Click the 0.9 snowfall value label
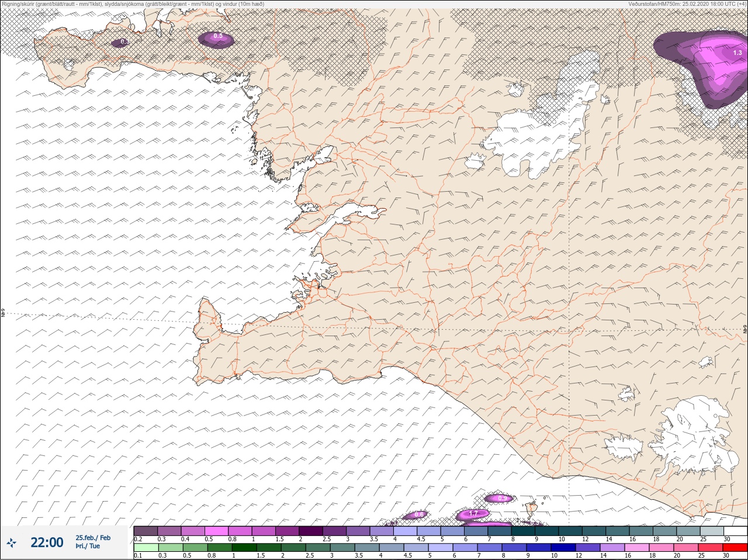The image size is (748, 560). (502, 499)
